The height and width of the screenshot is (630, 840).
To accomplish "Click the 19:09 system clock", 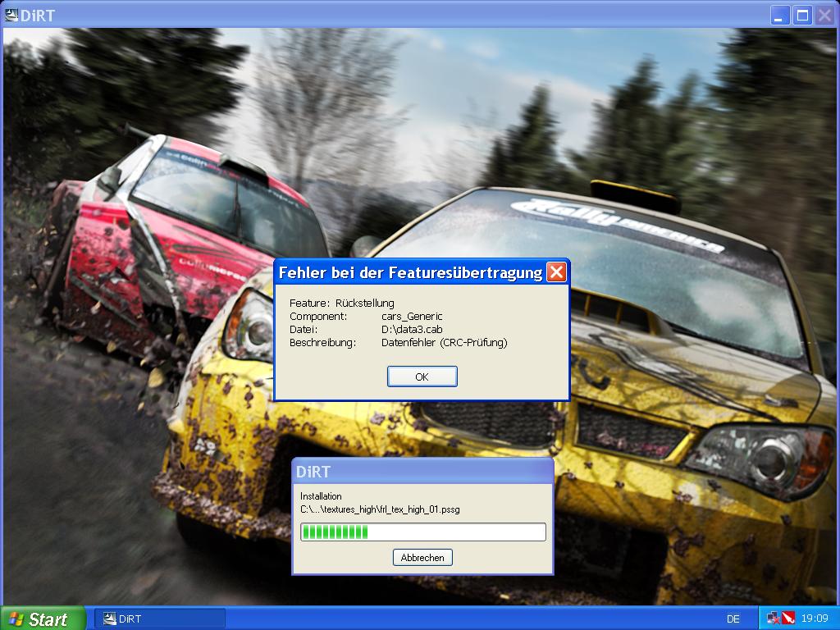I will (815, 619).
